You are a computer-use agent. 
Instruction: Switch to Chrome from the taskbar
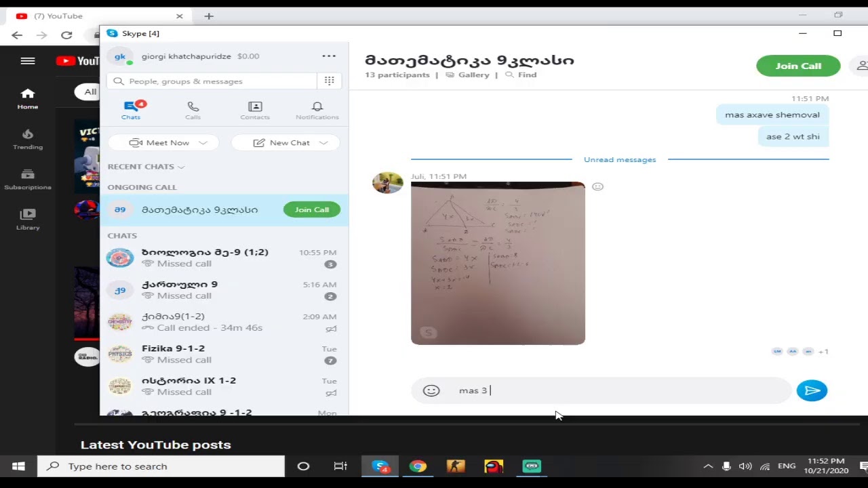pos(418,466)
